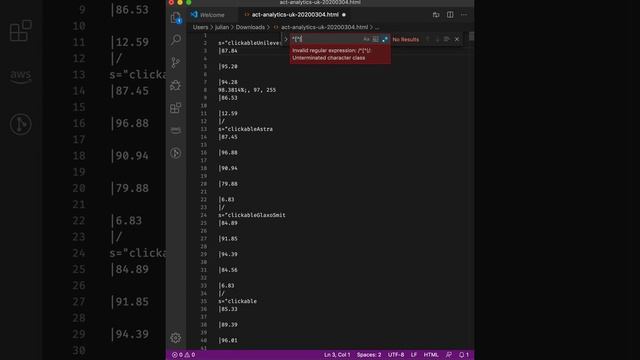The image size is (640, 360).
Task: Click the errors count in status bar
Action: (x=178, y=355)
